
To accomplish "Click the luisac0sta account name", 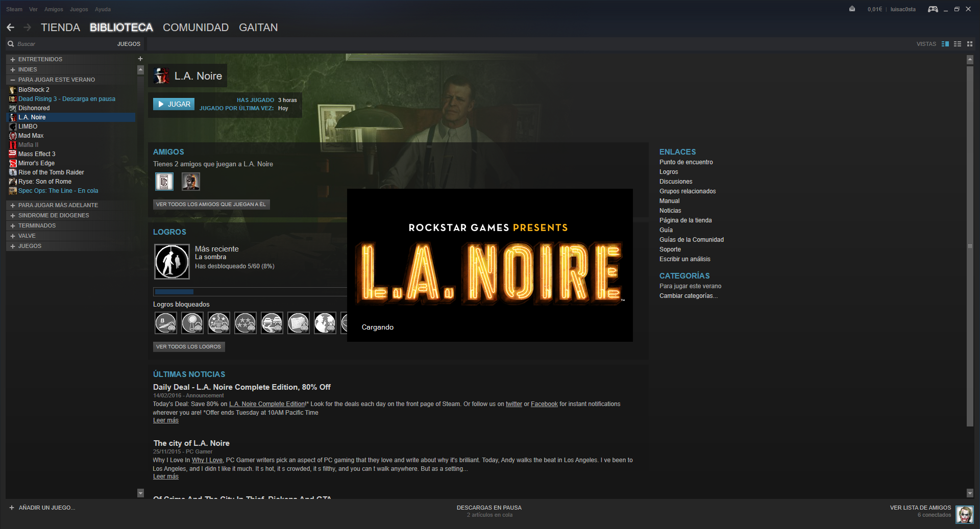I will pyautogui.click(x=903, y=9).
